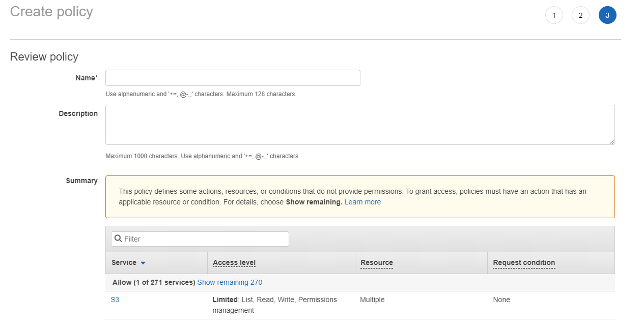Grab the Description box resize handle

[x=611, y=141]
